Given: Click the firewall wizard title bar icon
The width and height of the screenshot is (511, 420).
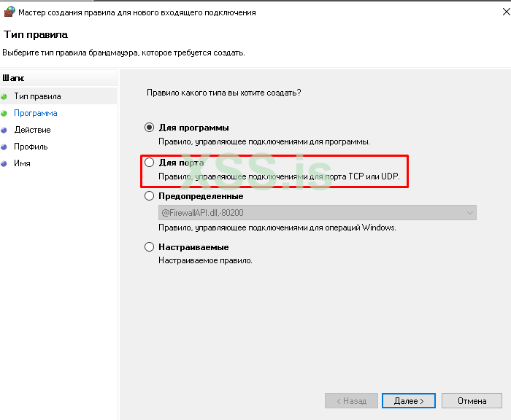Looking at the screenshot, I should [x=9, y=12].
